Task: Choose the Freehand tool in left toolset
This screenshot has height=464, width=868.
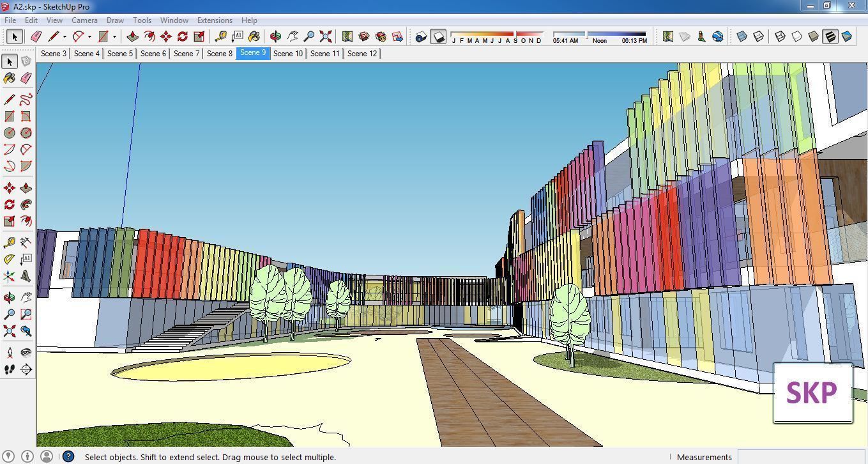Action: click(x=26, y=100)
